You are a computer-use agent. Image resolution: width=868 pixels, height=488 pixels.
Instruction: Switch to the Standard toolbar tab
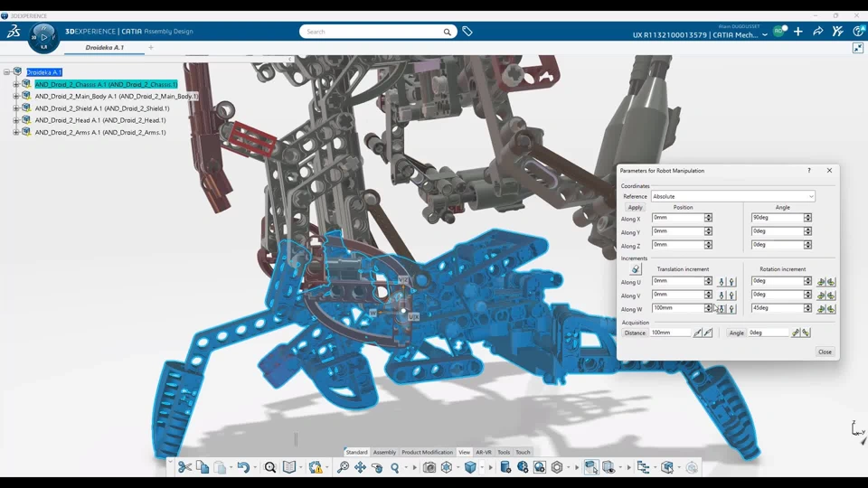pyautogui.click(x=356, y=452)
